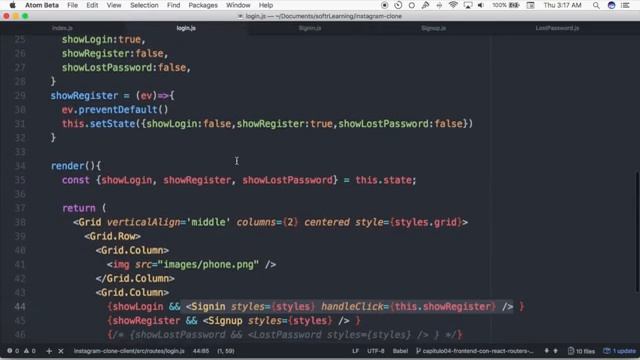The image size is (640, 360).
Task: Click the circle status icon in menu bar
Action: 411,5
